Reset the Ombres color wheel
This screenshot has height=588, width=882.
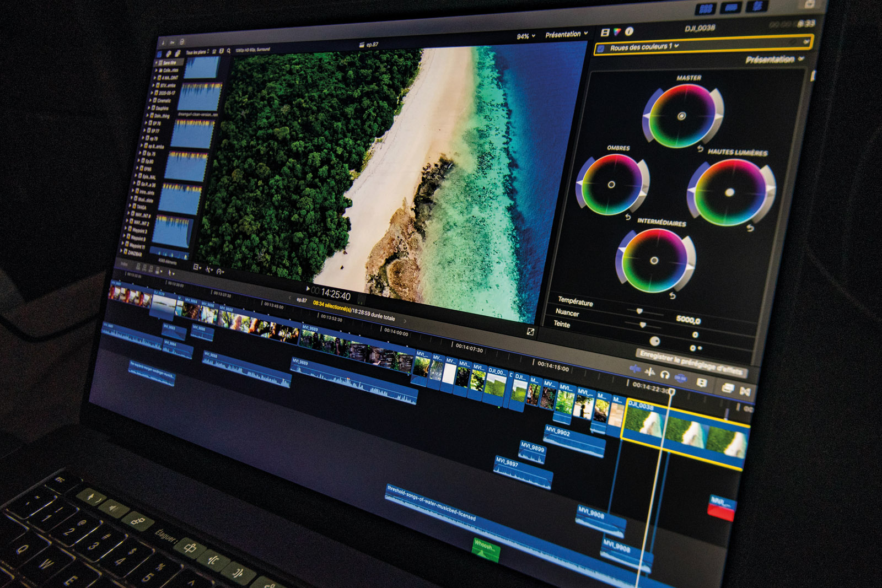[x=628, y=217]
